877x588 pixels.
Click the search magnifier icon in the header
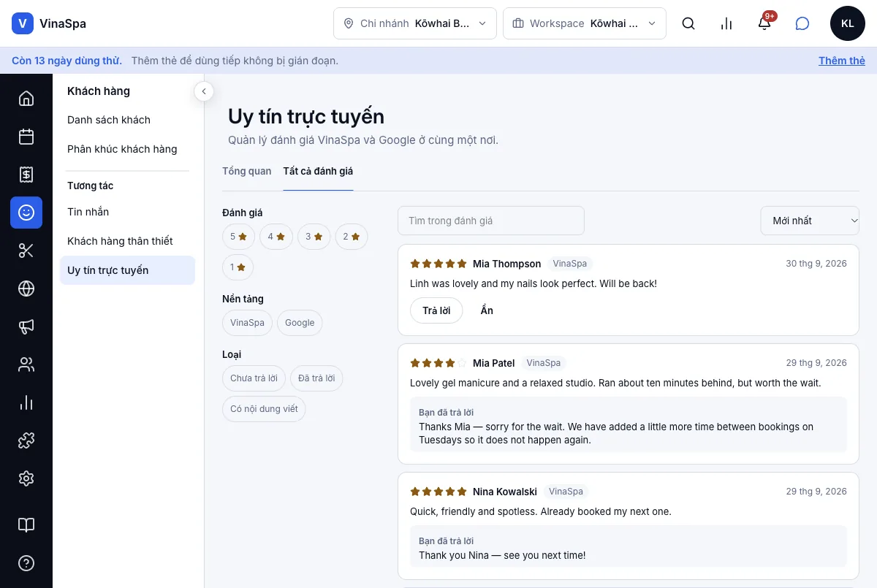tap(688, 23)
